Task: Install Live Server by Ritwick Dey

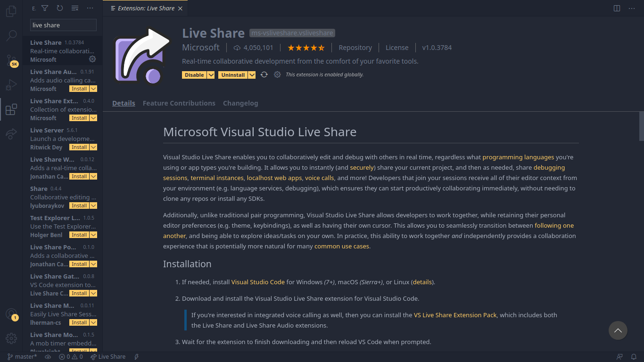Action: (x=79, y=147)
